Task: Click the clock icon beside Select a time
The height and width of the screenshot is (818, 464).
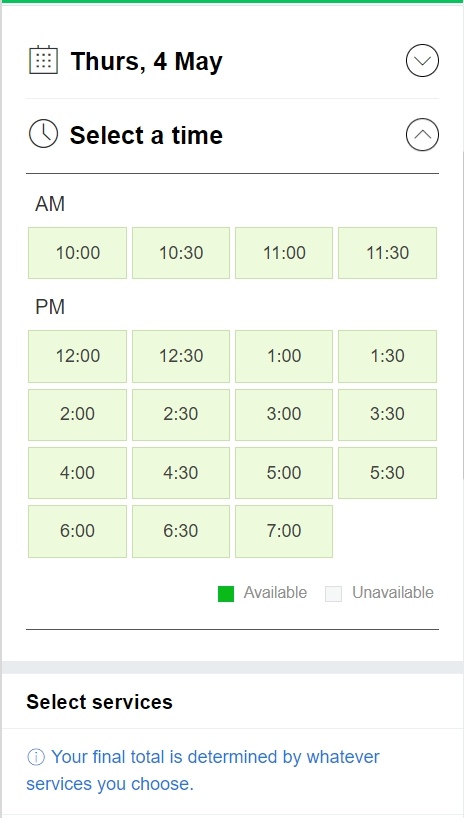Action: tap(43, 134)
